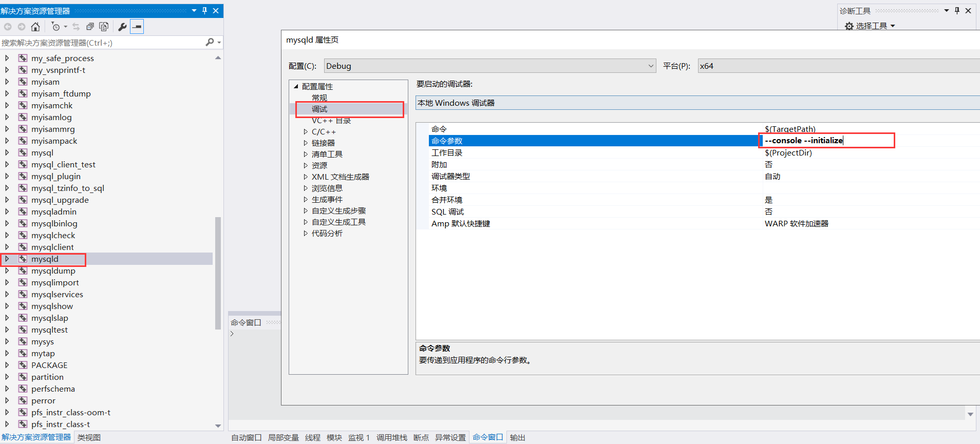
Task: Open the 平台 x64 combo box
Action: 839,66
